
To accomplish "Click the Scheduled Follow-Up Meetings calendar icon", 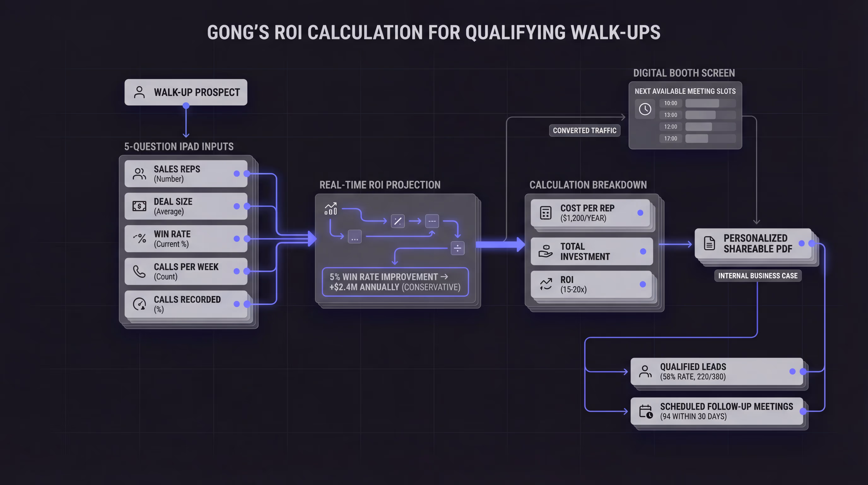I will click(646, 411).
